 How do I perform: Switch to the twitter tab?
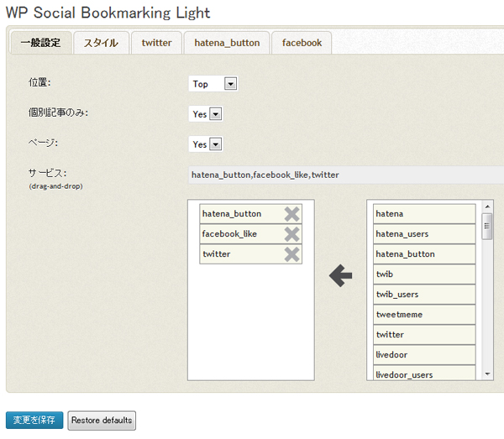pos(156,43)
